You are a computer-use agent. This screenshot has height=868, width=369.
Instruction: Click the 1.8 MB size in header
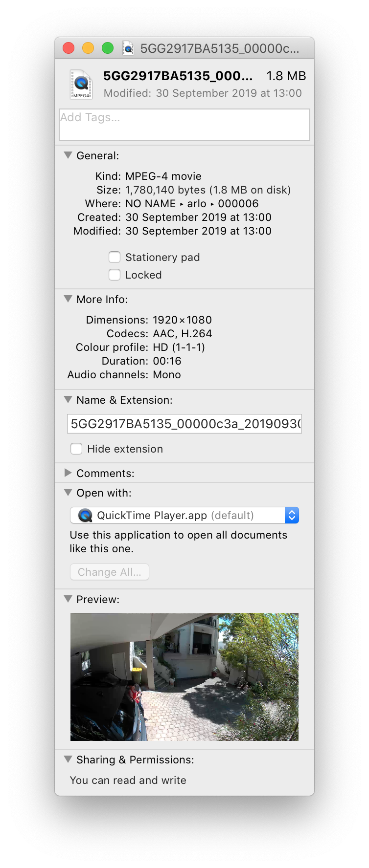tap(286, 76)
